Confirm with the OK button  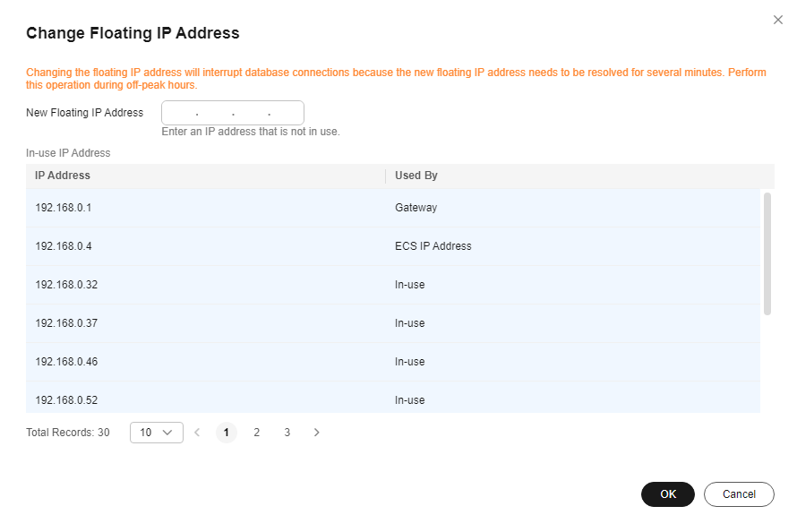coord(668,494)
